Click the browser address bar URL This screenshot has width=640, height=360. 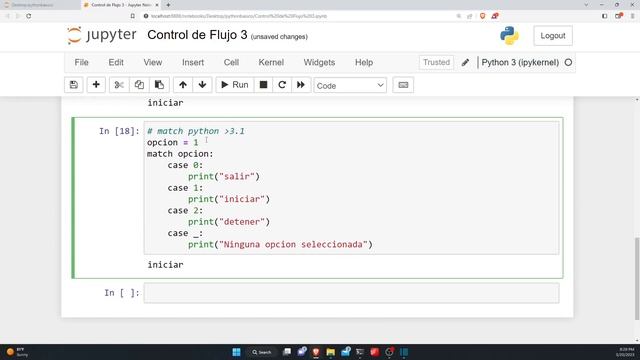(x=239, y=16)
